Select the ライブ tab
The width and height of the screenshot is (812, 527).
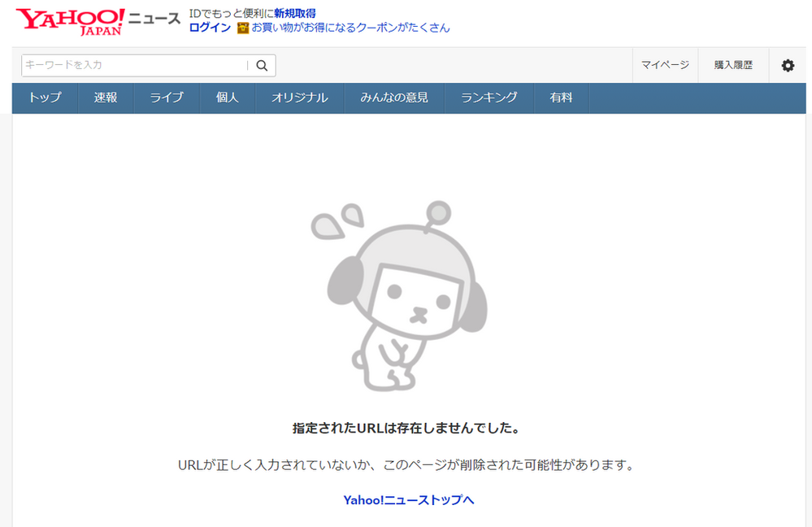(x=167, y=98)
